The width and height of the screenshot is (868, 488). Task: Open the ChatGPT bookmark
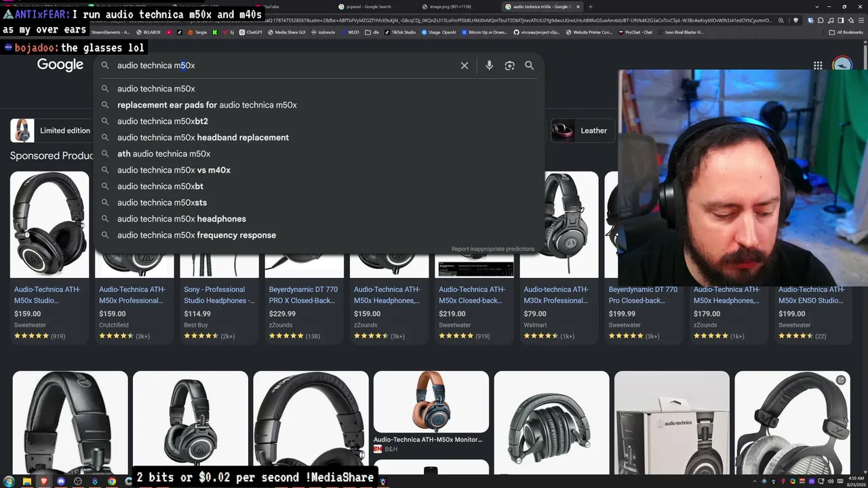tap(251, 33)
